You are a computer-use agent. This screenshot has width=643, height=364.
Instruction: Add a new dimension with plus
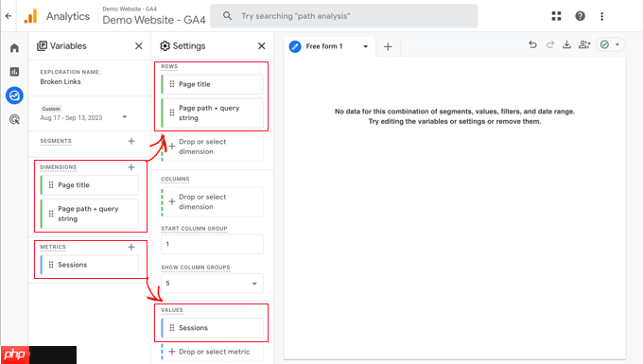coord(131,167)
